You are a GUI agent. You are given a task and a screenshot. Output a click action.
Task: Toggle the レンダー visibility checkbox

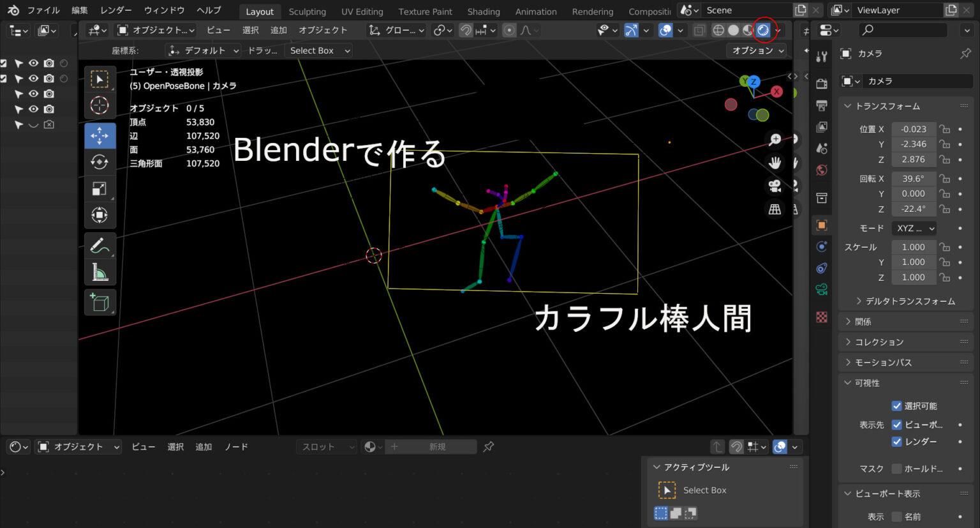(896, 441)
